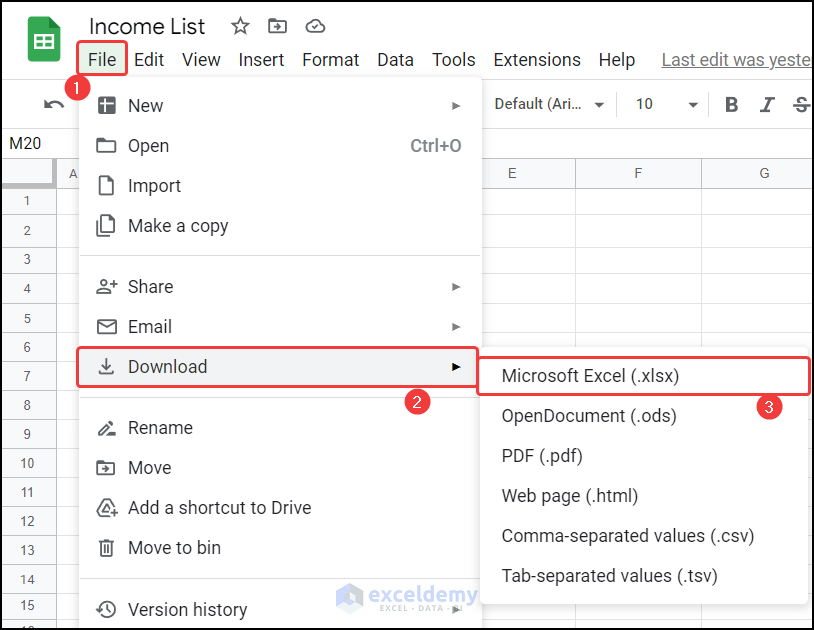The width and height of the screenshot is (814, 630).
Task: Apply italic formatting with I icon
Action: click(767, 104)
